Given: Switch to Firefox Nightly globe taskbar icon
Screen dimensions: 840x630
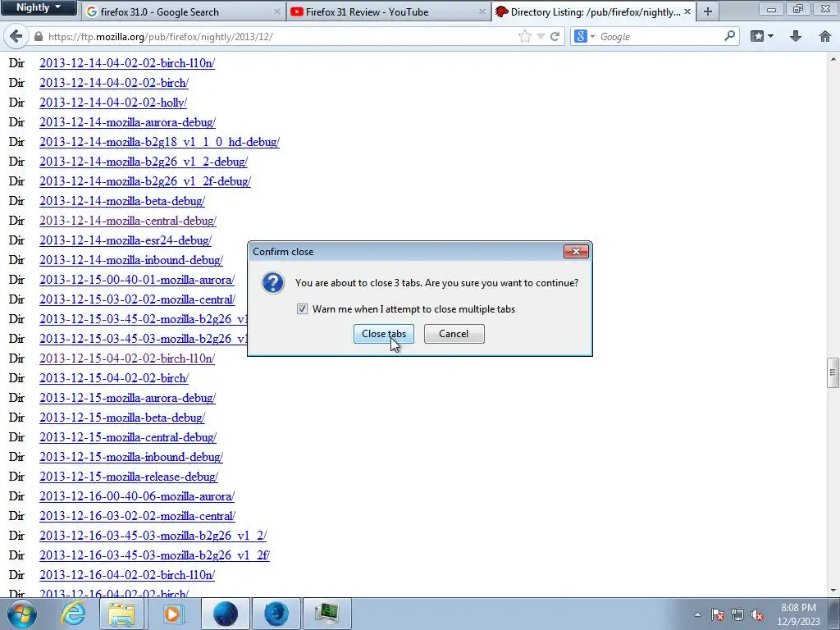Looking at the screenshot, I should (225, 614).
